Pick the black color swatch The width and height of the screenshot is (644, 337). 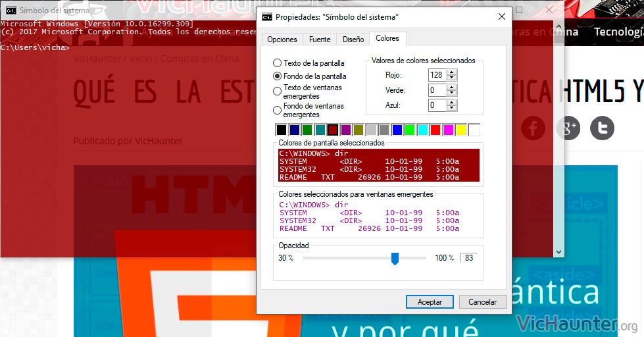click(282, 130)
